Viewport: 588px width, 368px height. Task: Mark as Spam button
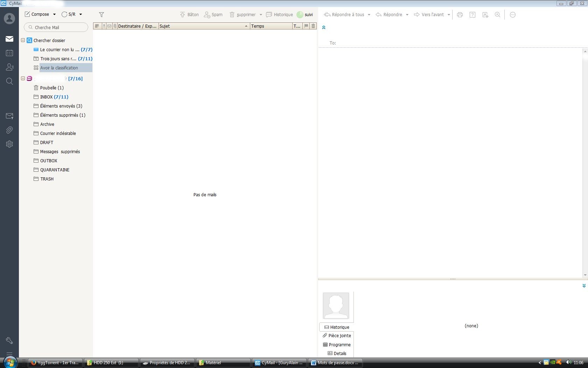(213, 15)
